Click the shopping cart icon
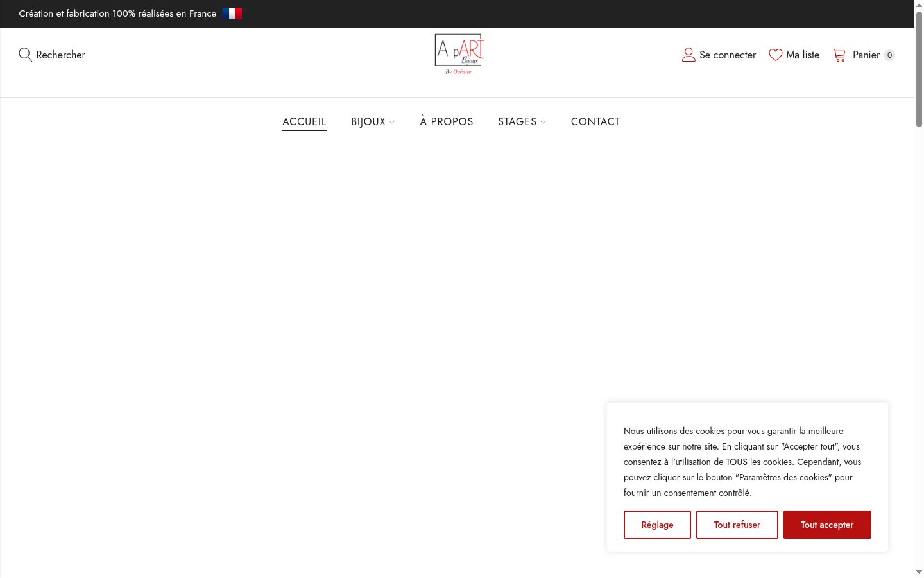 click(839, 55)
